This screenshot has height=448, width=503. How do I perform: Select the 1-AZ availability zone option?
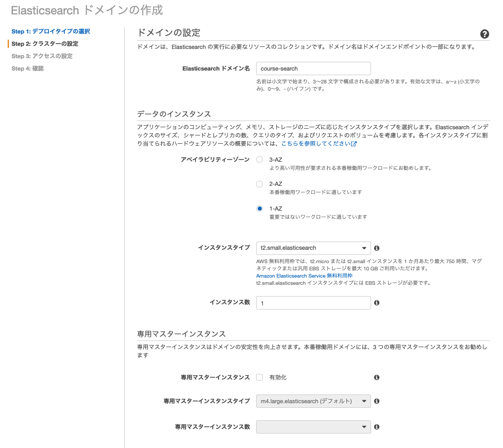pos(260,209)
